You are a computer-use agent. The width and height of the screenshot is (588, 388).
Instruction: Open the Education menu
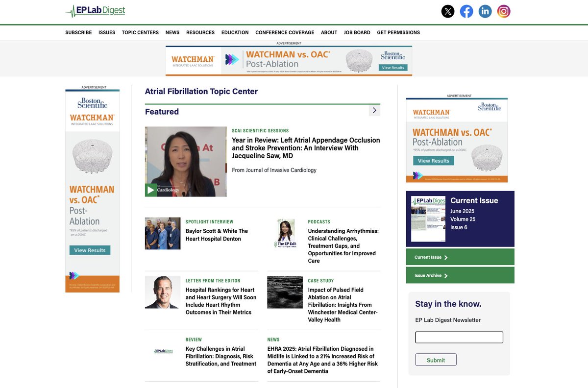click(x=235, y=32)
